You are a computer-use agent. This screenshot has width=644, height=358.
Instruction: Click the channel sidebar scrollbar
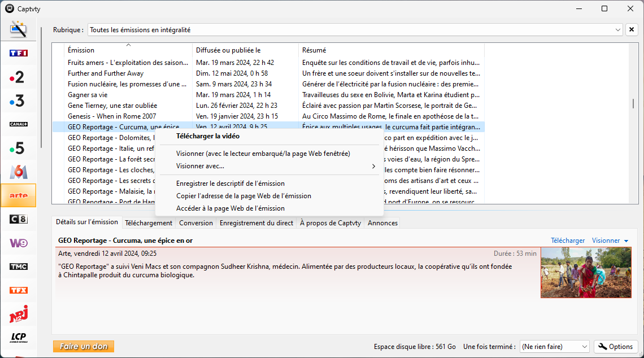[x=41, y=88]
